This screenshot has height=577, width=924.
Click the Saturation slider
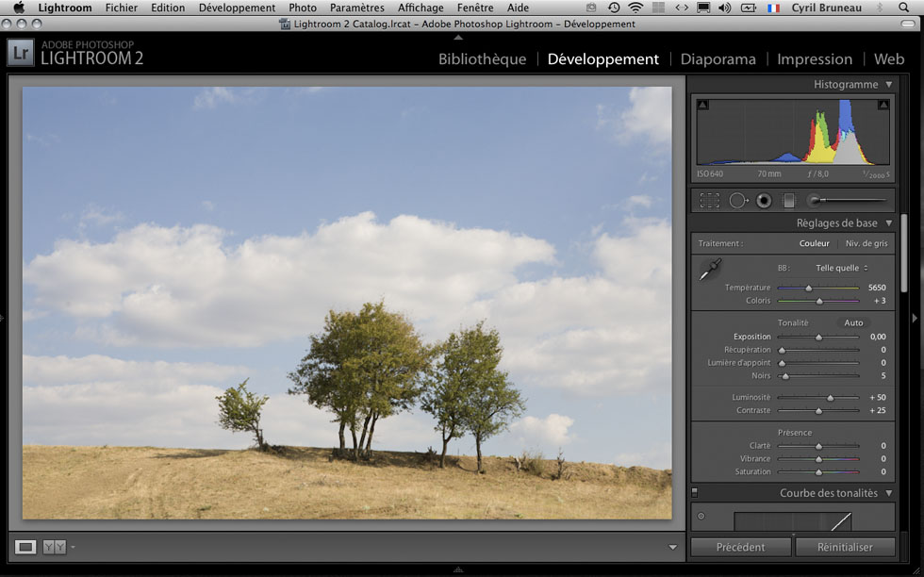coord(818,471)
